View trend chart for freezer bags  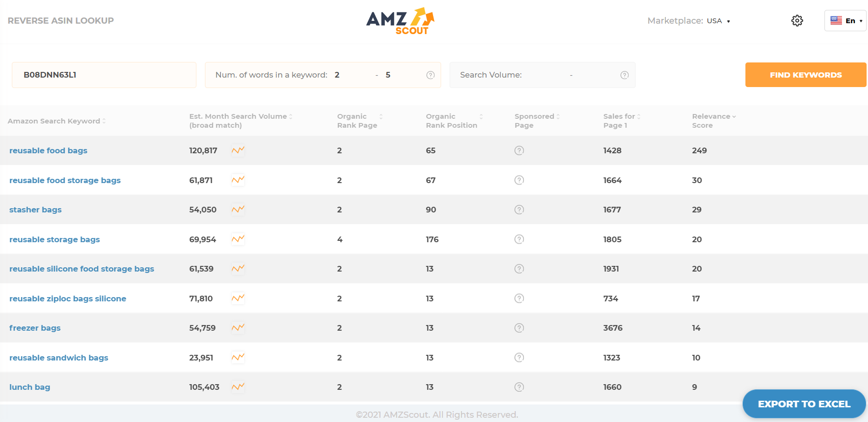pos(238,328)
